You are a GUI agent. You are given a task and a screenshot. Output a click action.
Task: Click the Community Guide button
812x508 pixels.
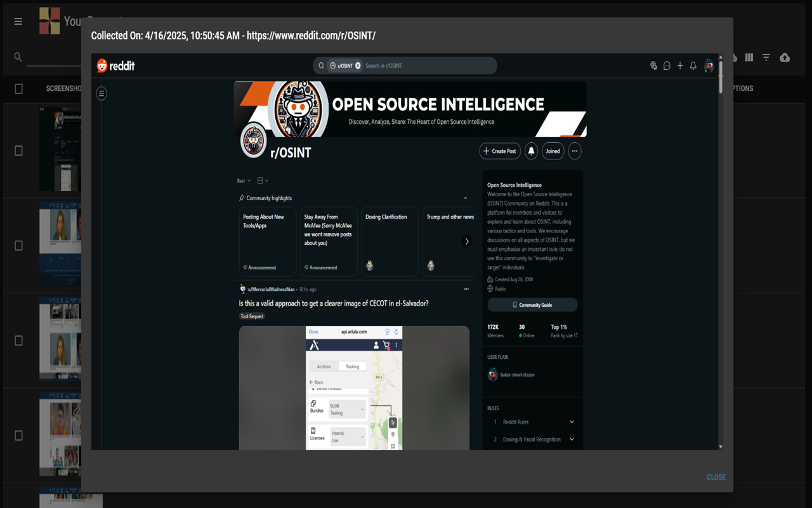532,305
